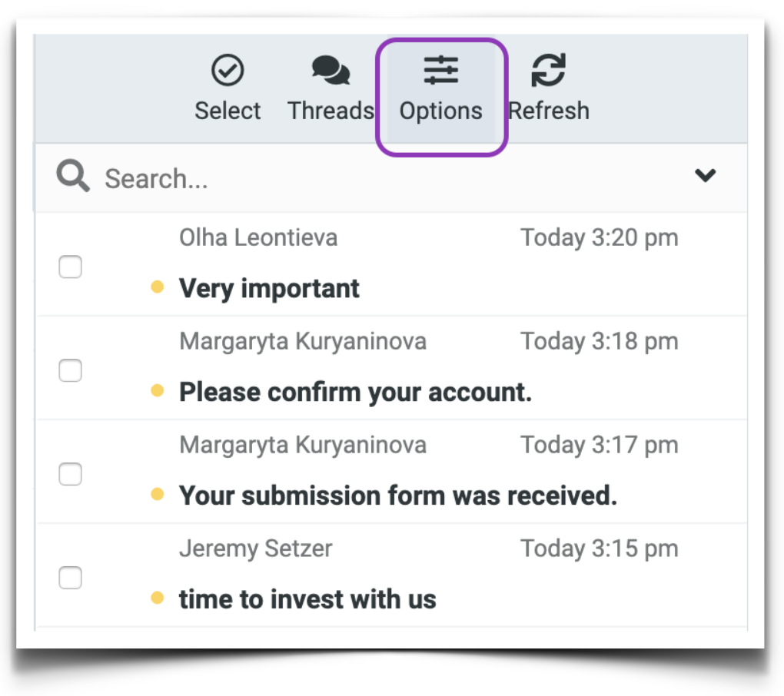Tick the checkbox beside Please confirm your account
The image size is (784, 696).
pos(70,370)
